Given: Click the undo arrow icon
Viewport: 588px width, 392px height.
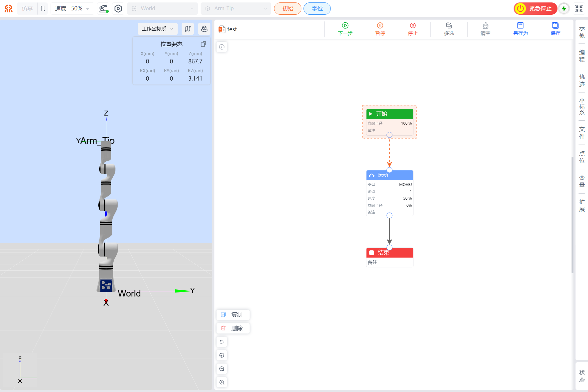Looking at the screenshot, I should (222, 342).
